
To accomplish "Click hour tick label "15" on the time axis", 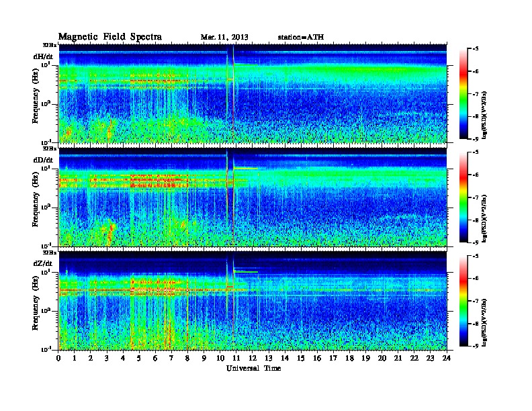I will click(x=301, y=358).
